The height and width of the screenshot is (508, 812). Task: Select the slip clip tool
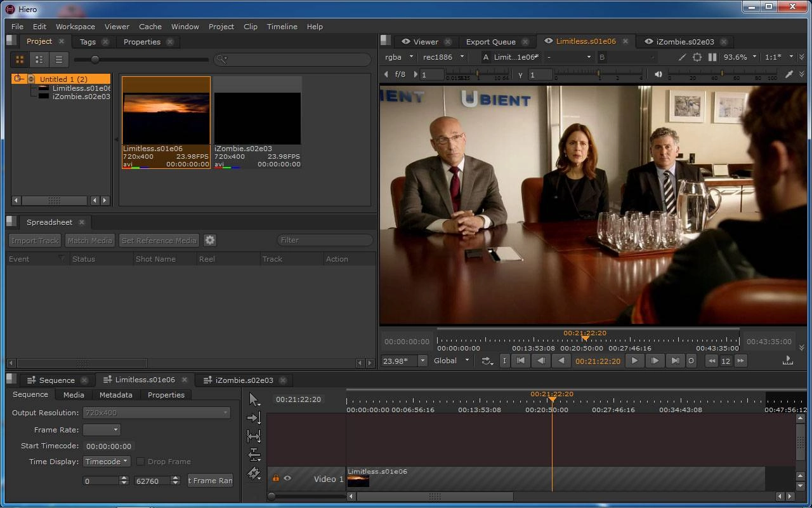pos(254,436)
